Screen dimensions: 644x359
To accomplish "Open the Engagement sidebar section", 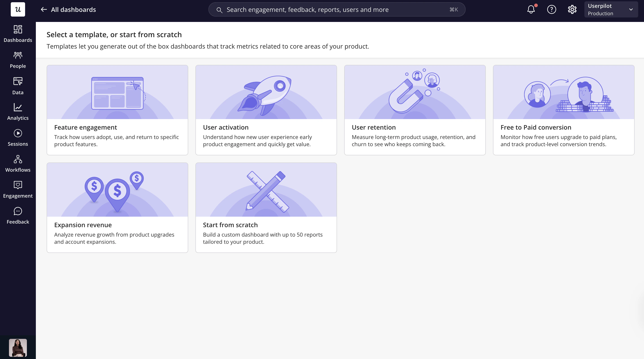I will point(18,190).
